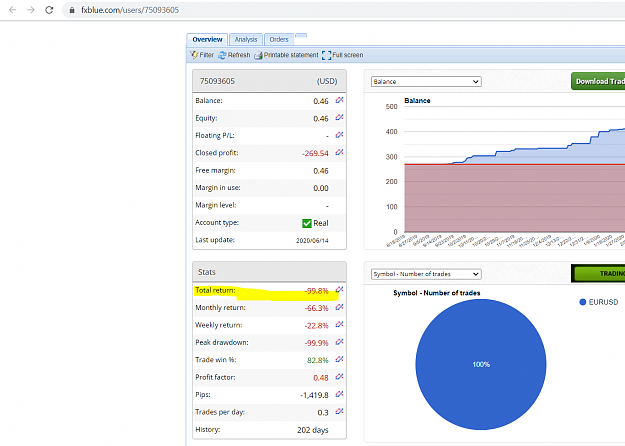Screen dimensions: 625x446
Task: Toggle the EURUSD legend entry
Action: point(599,302)
